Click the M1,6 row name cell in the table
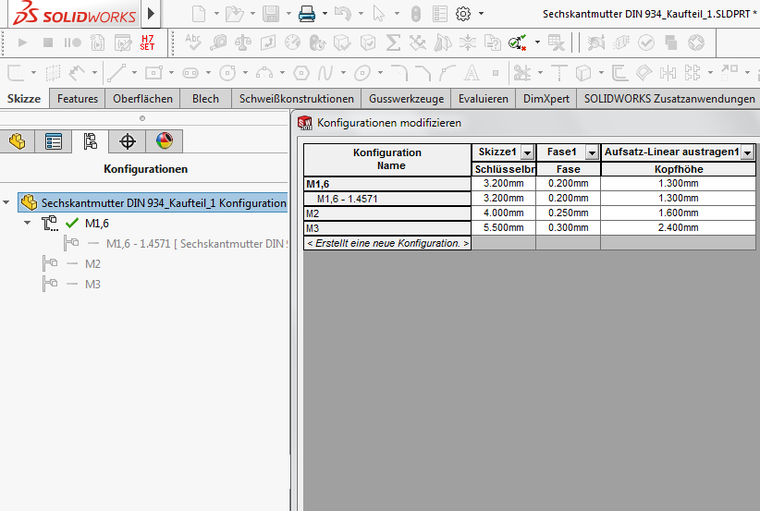 click(387, 184)
